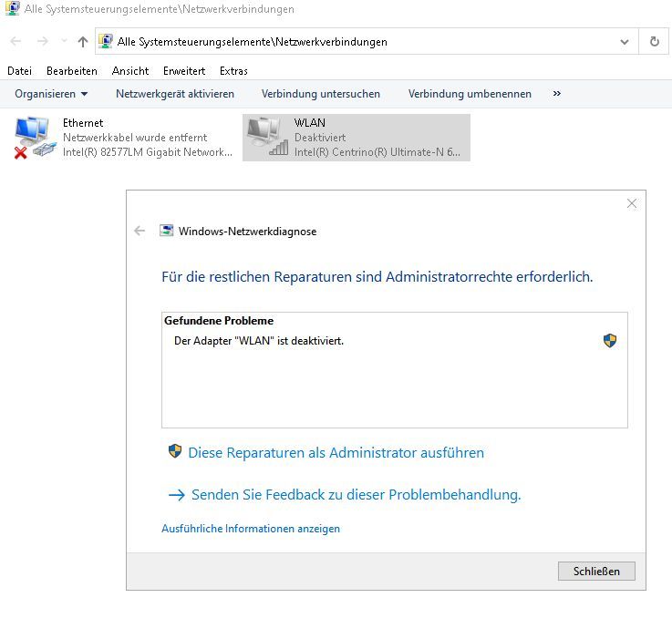Open 'Senden Sie Feedback zu dieser Problembehandlung'
The width and height of the screenshot is (672, 639).
pos(356,495)
